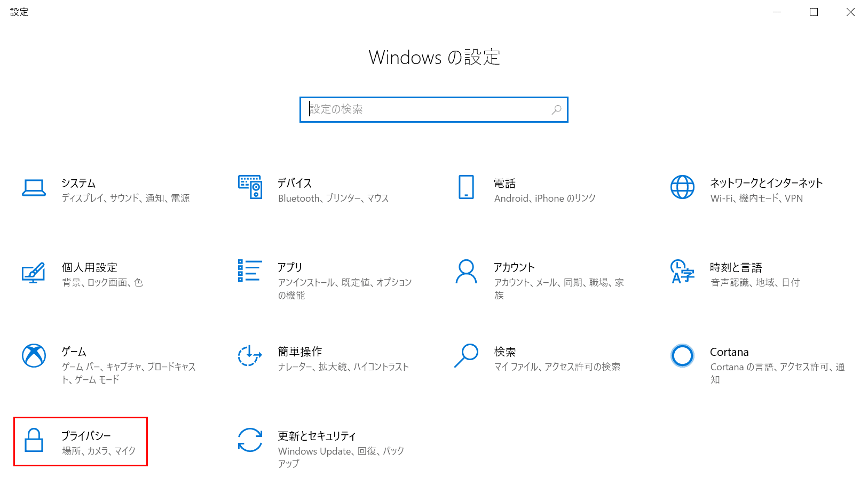Click the text Bluetooth、プリンター、マウス

[x=333, y=198]
